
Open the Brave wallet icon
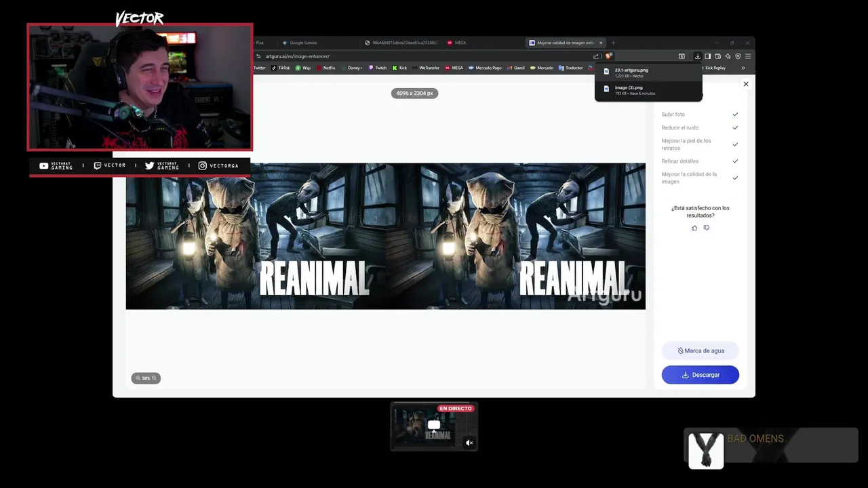pos(717,56)
